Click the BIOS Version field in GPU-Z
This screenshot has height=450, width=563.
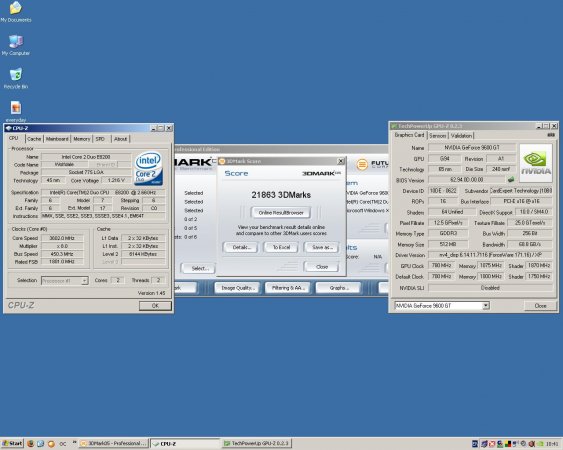(x=467, y=179)
